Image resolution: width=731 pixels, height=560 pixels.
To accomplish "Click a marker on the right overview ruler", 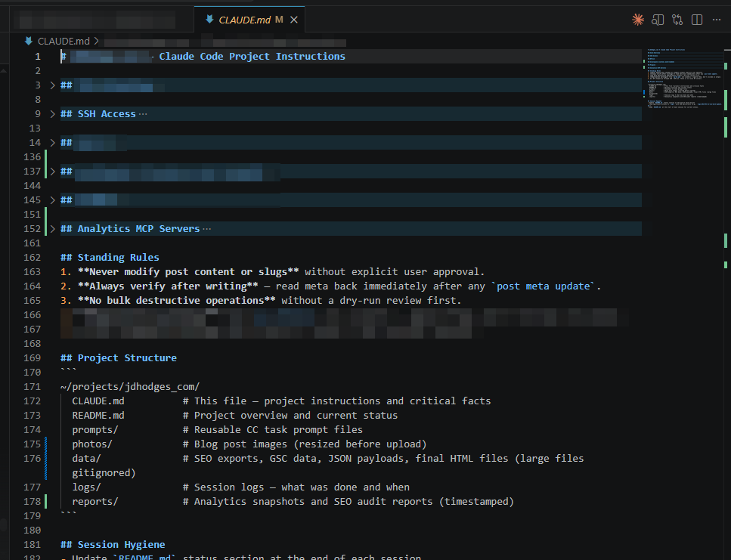I will (x=726, y=98).
